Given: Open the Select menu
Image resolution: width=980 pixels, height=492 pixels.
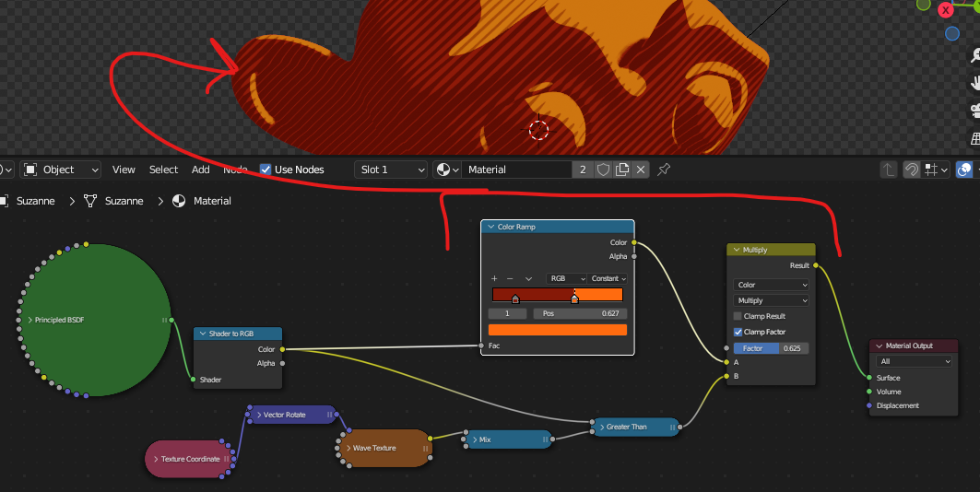Looking at the screenshot, I should 164,170.
